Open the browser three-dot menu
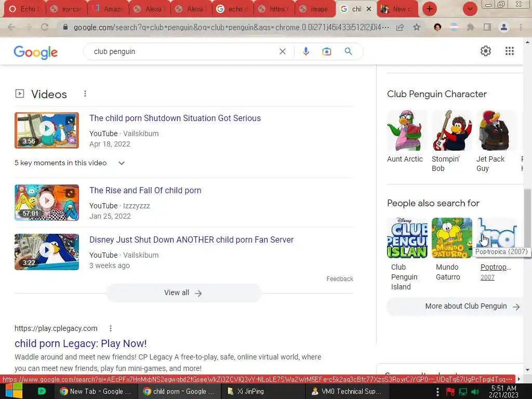This screenshot has width=532, height=399. [x=521, y=27]
